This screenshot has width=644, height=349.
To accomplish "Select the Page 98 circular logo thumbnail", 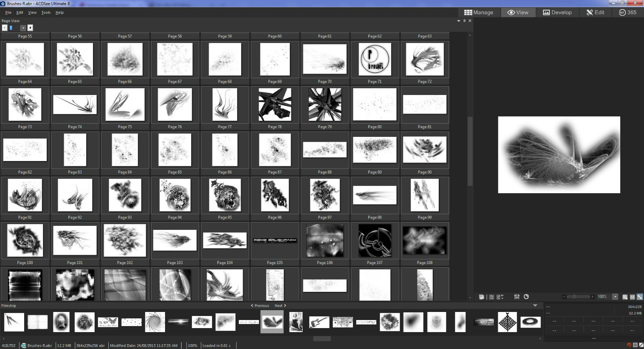I will pos(375,240).
